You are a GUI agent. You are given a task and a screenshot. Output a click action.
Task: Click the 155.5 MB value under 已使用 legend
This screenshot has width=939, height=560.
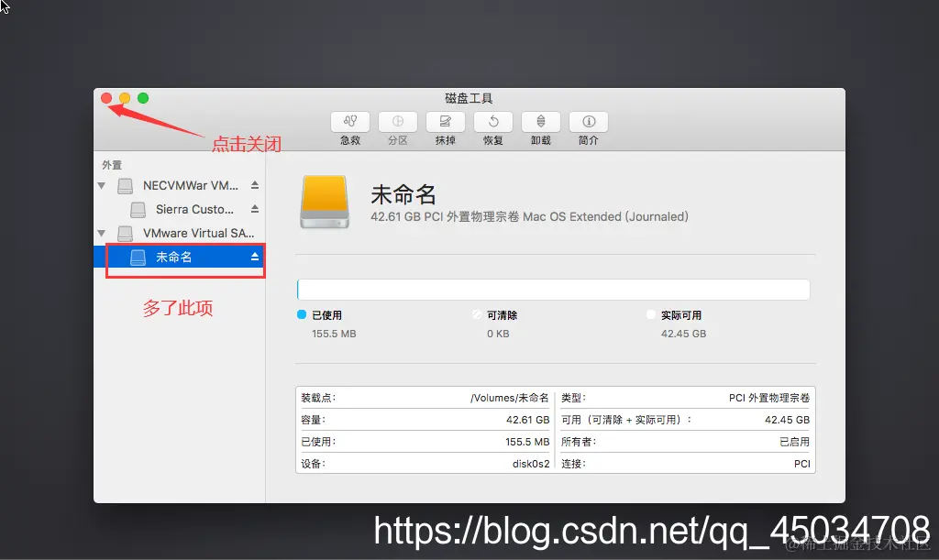tap(334, 334)
